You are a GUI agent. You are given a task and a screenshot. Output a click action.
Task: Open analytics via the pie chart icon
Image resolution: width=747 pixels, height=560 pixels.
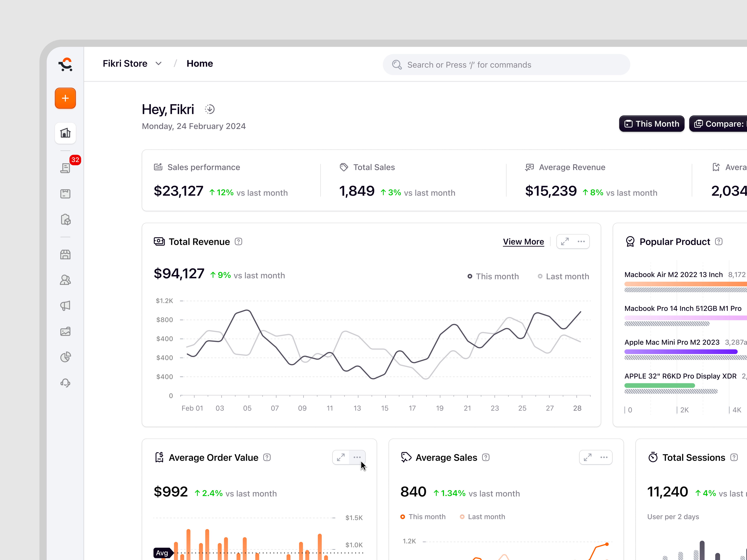click(x=65, y=357)
